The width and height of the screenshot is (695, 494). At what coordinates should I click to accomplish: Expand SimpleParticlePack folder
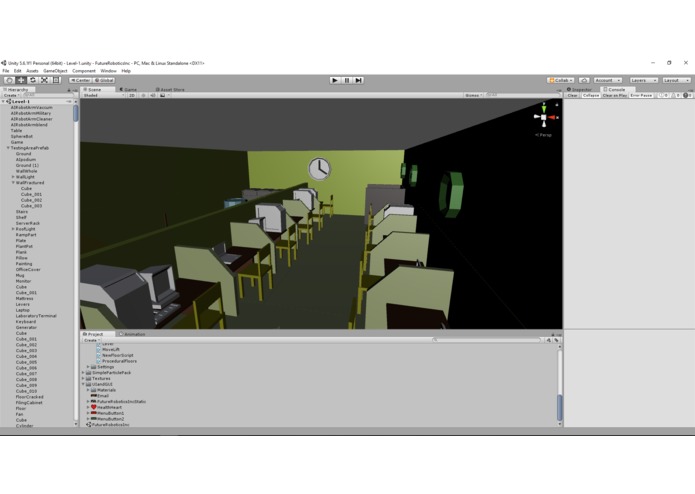click(83, 373)
